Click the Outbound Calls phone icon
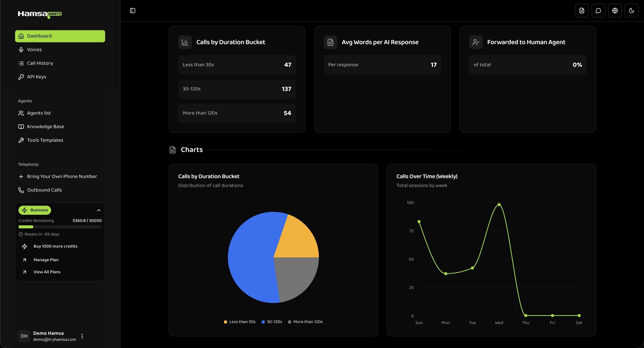This screenshot has height=348, width=644. pos(21,190)
